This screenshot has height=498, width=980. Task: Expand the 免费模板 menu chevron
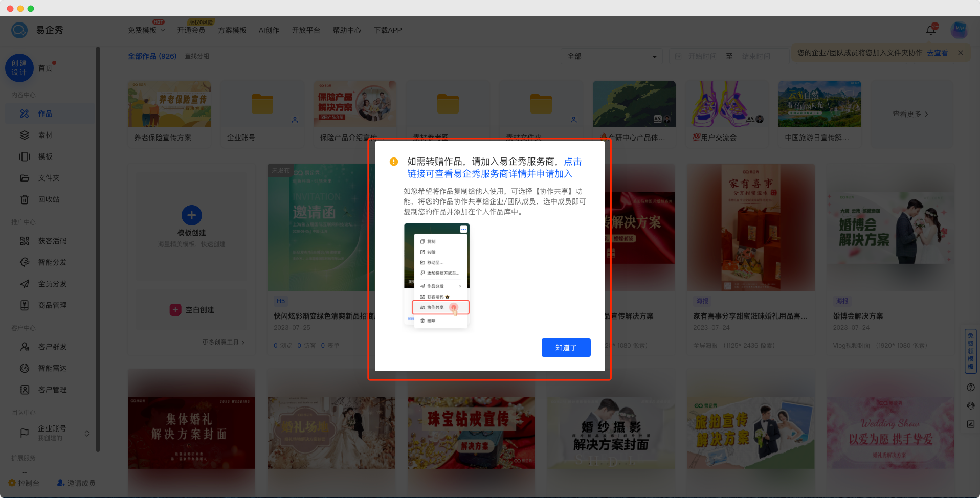[163, 30]
